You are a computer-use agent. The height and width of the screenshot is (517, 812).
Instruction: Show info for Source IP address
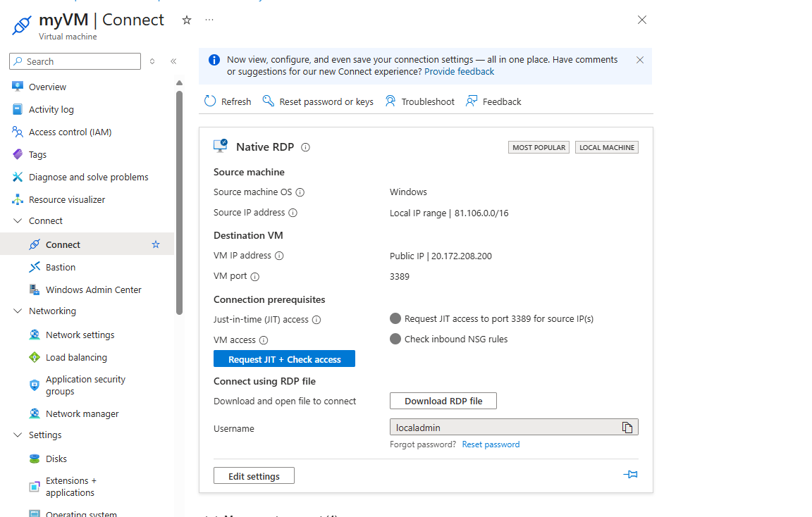pyautogui.click(x=293, y=213)
